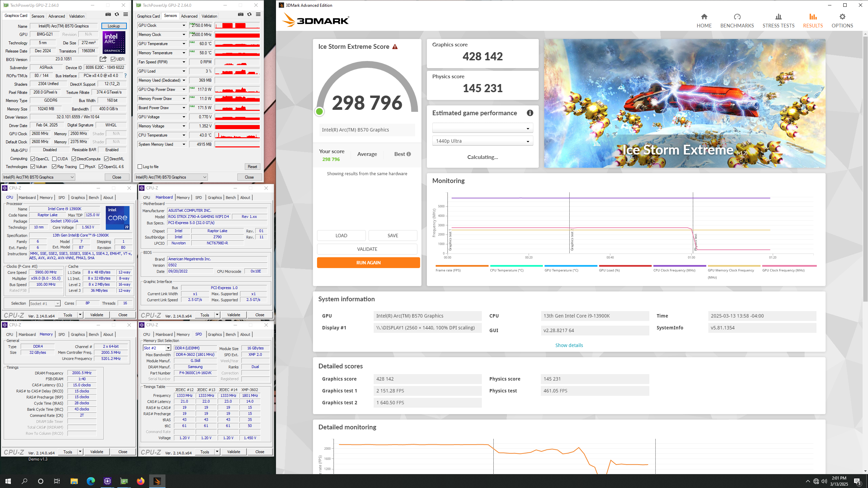Click the score warning triangle icon
The image size is (868, 488).
coord(395,47)
